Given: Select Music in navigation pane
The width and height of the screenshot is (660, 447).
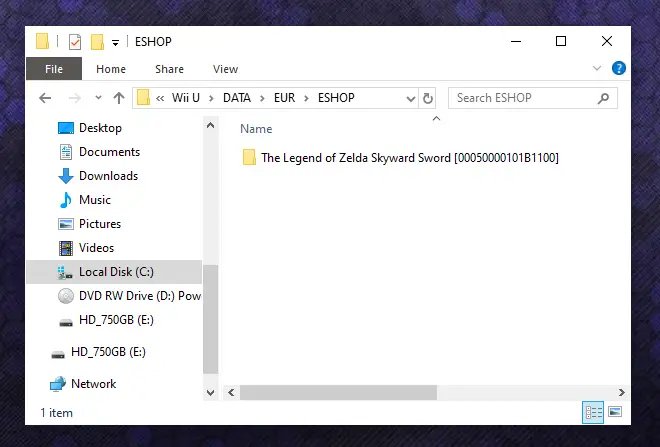Looking at the screenshot, I should click(x=95, y=200).
